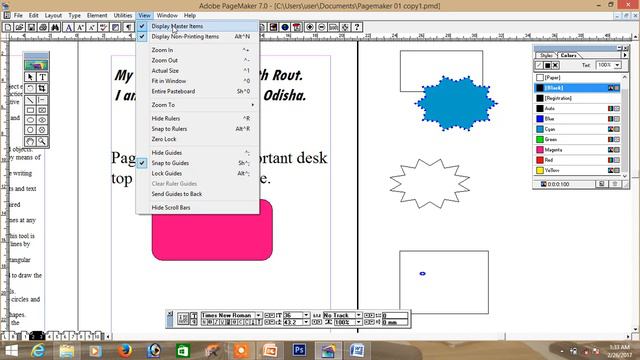Click the Spelling check toolbar icon
Viewport: 640px width, 360px height.
[104, 27]
